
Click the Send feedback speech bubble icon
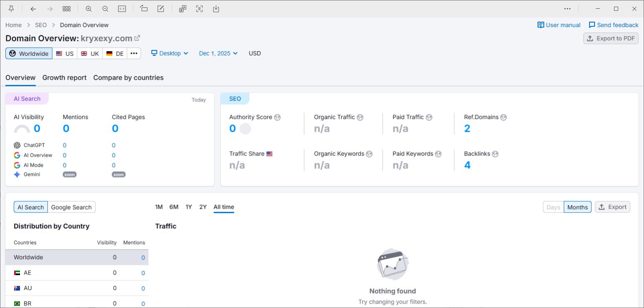point(592,25)
